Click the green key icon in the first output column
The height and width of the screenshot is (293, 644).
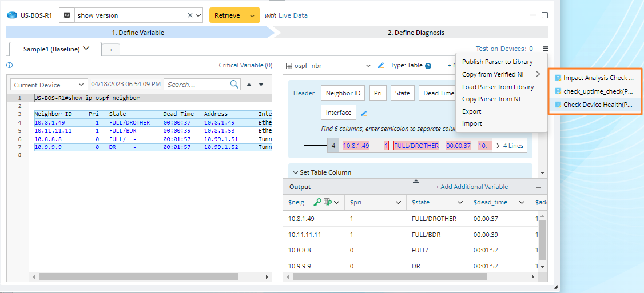[x=318, y=202]
